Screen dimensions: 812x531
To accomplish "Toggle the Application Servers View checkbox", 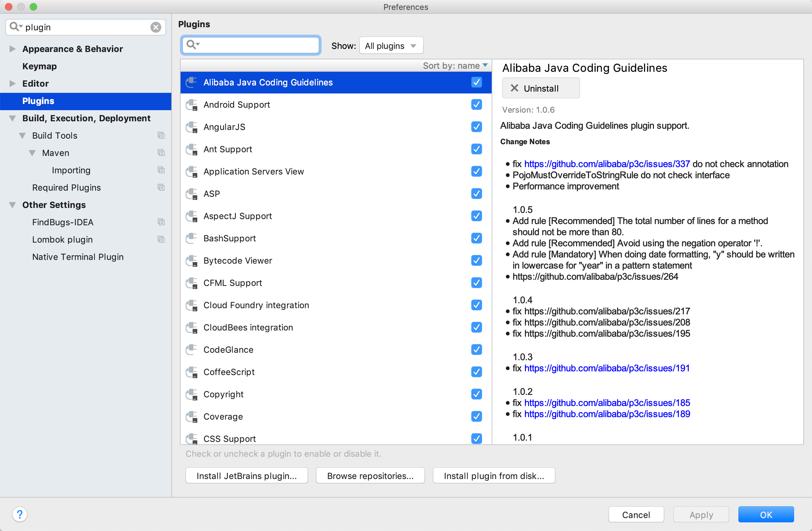I will point(477,171).
